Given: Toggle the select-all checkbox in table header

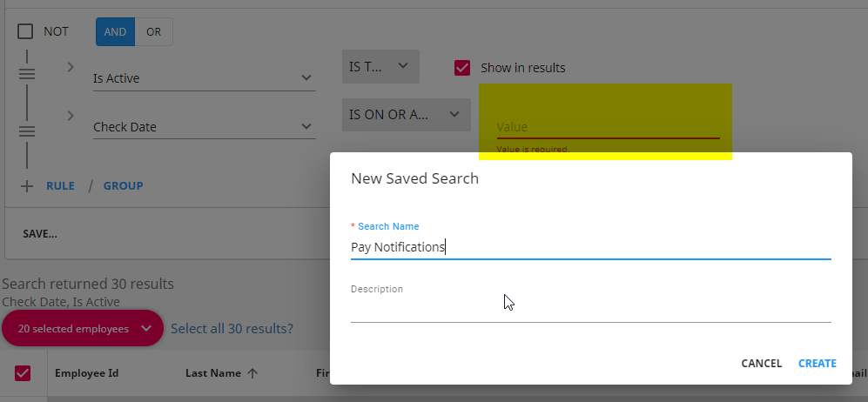Looking at the screenshot, I should [23, 373].
